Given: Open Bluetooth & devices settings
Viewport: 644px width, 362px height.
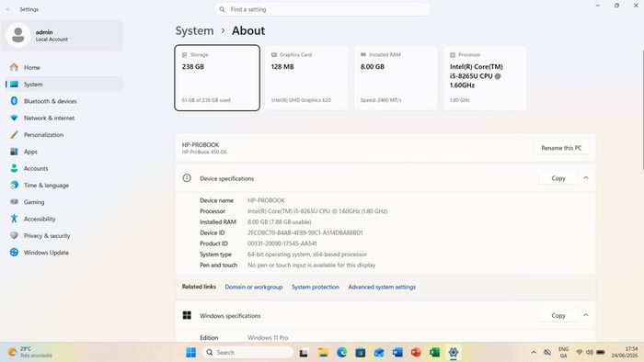Looking at the screenshot, I should coord(63,101).
